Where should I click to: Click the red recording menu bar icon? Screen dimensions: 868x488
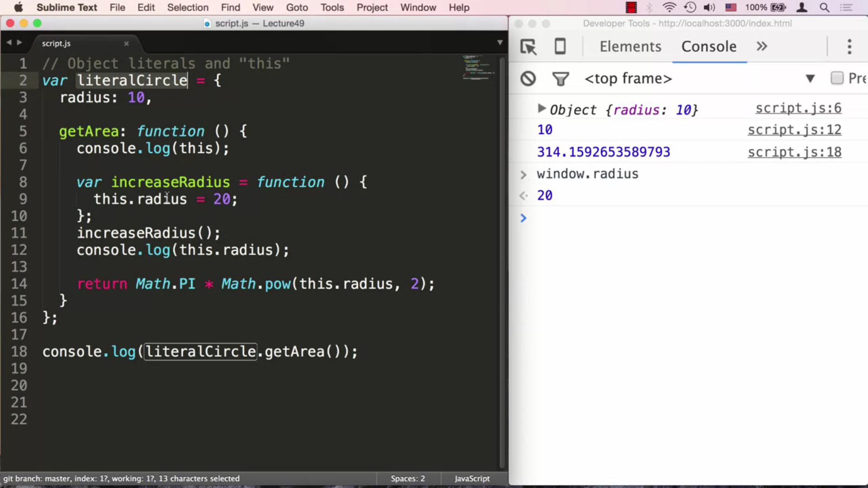(x=631, y=7)
